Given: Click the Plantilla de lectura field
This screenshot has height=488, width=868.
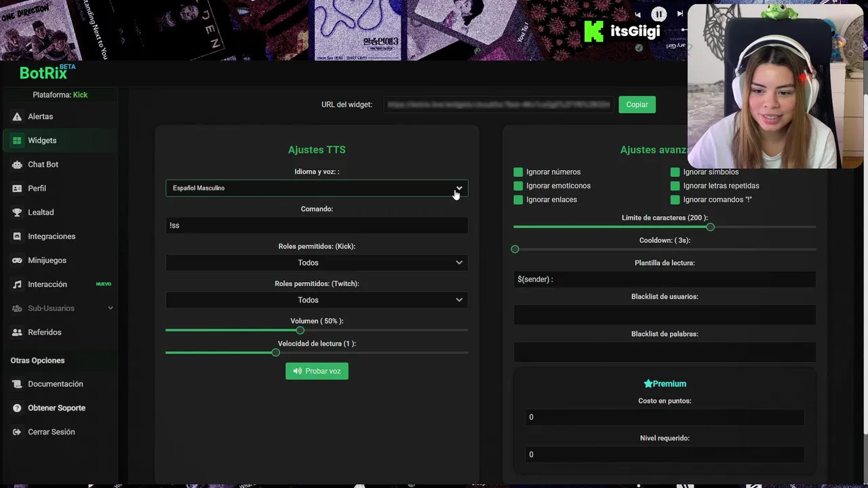Looking at the screenshot, I should pyautogui.click(x=665, y=279).
